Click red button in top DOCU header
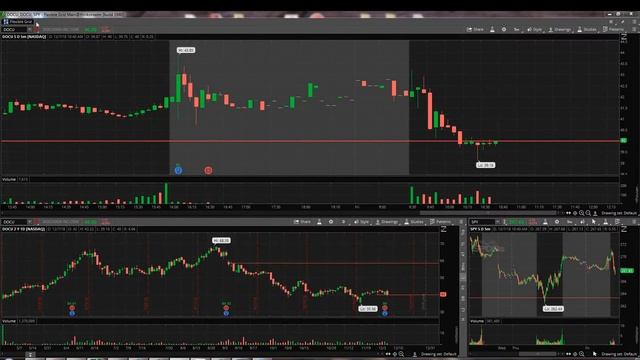 106,30
